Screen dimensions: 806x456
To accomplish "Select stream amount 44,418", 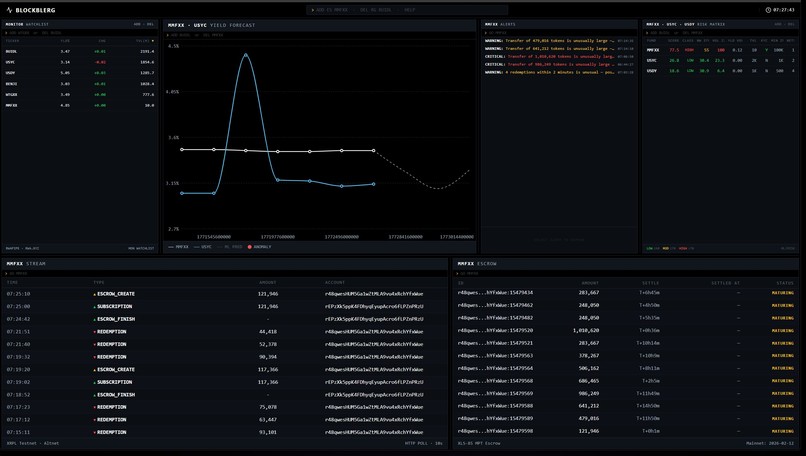I will coord(268,332).
